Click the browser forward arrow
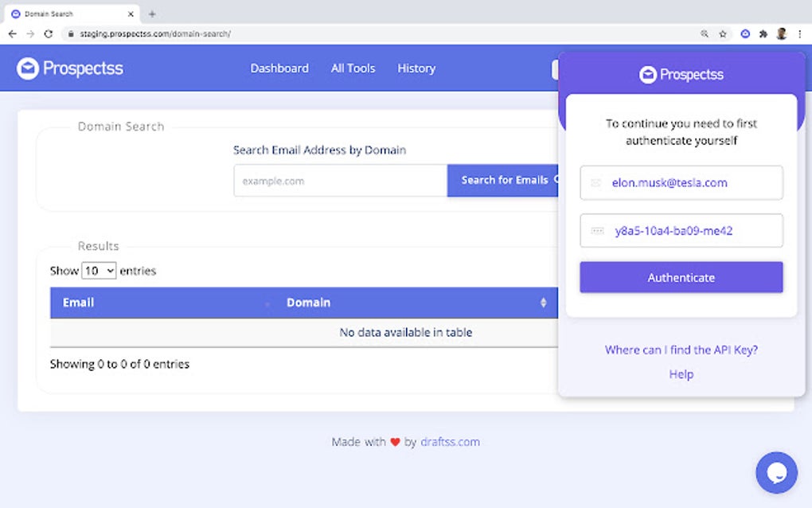The image size is (812, 508). tap(30, 34)
